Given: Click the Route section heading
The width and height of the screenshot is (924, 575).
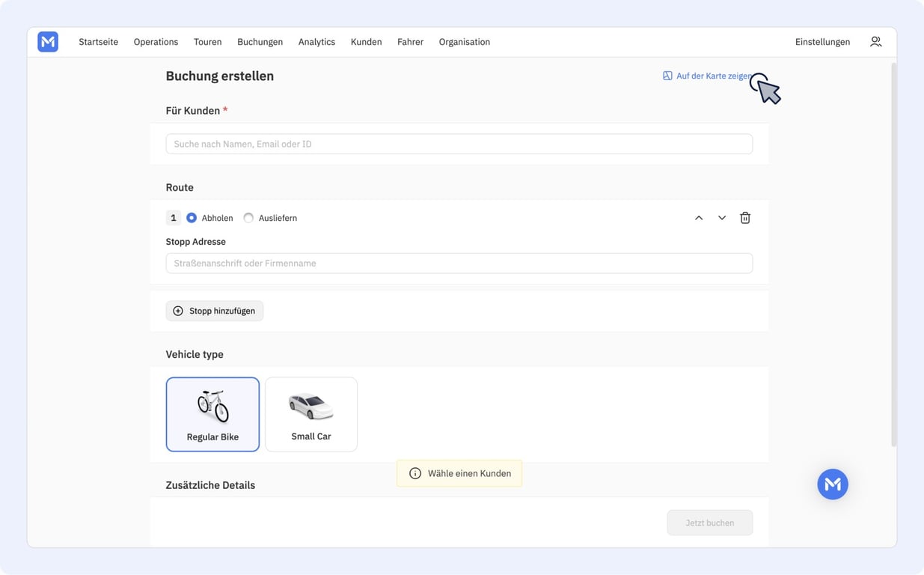Looking at the screenshot, I should pos(180,187).
